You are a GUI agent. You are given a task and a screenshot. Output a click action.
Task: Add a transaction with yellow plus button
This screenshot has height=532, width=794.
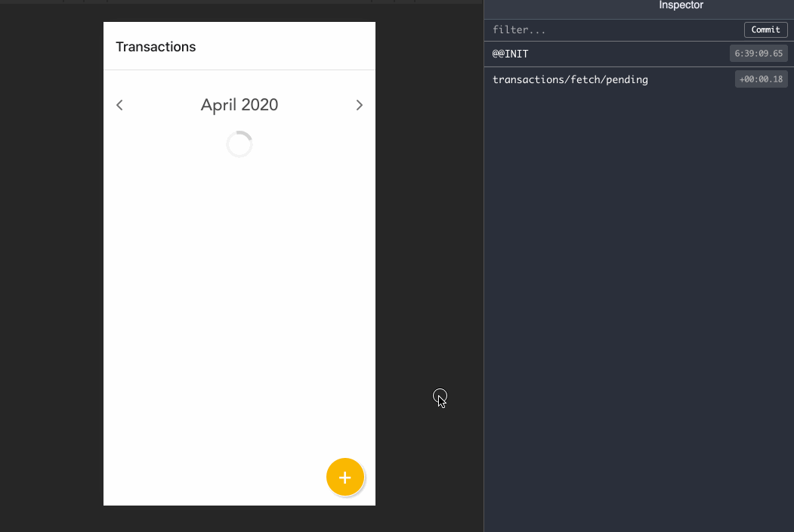pyautogui.click(x=344, y=478)
